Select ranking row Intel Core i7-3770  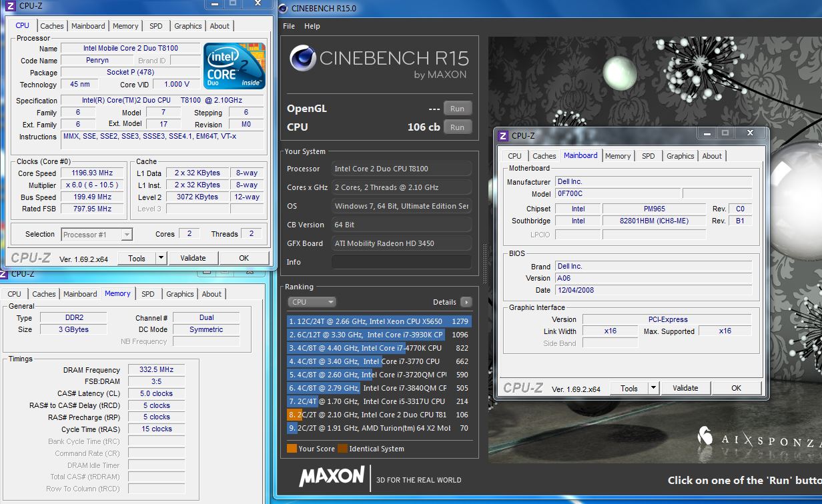(379, 361)
